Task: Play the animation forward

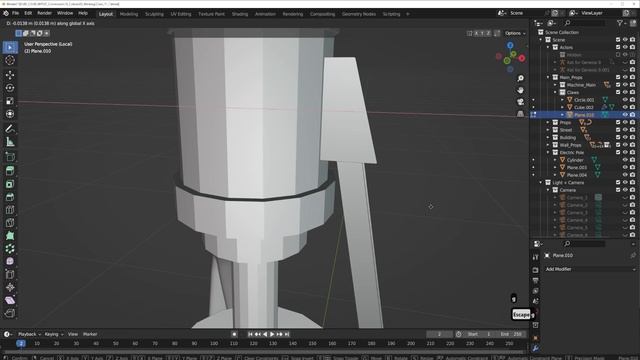Action: pos(272,334)
